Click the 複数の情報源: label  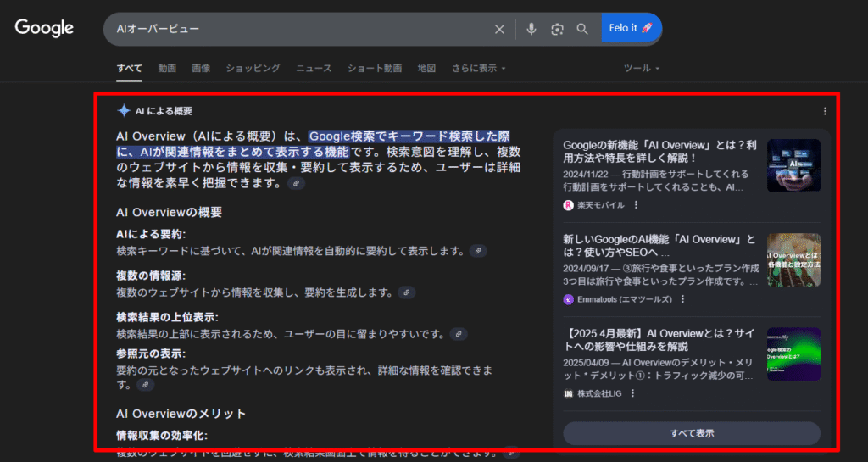pos(151,276)
